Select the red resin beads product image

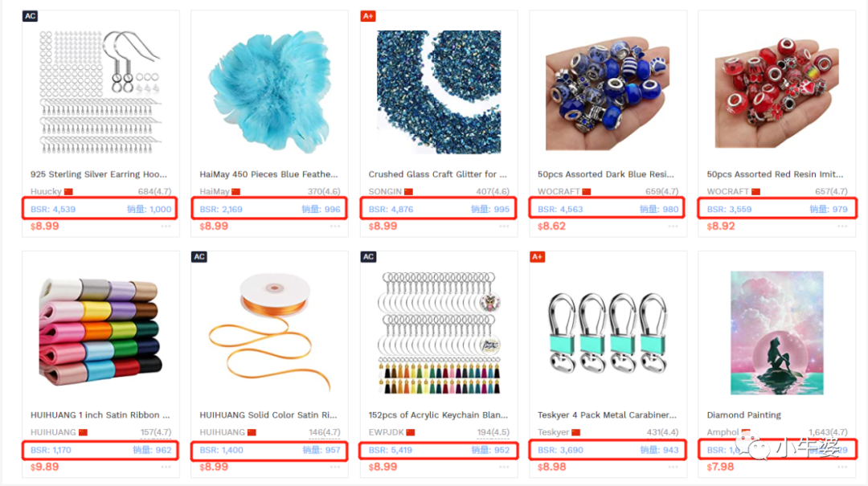click(776, 92)
